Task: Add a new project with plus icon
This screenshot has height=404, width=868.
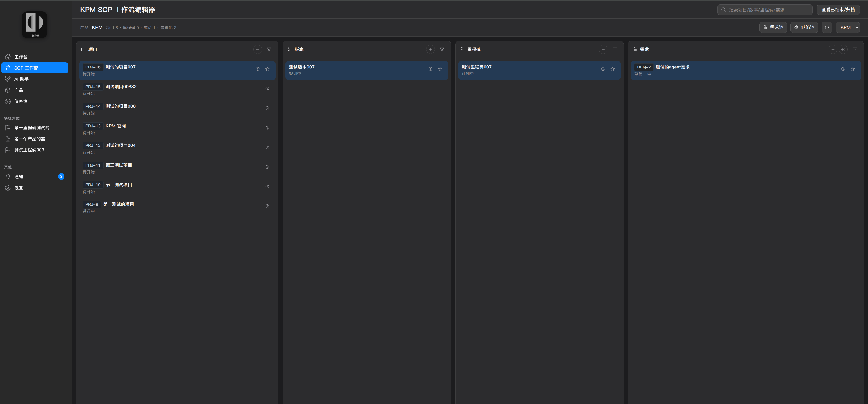Action: click(x=257, y=49)
